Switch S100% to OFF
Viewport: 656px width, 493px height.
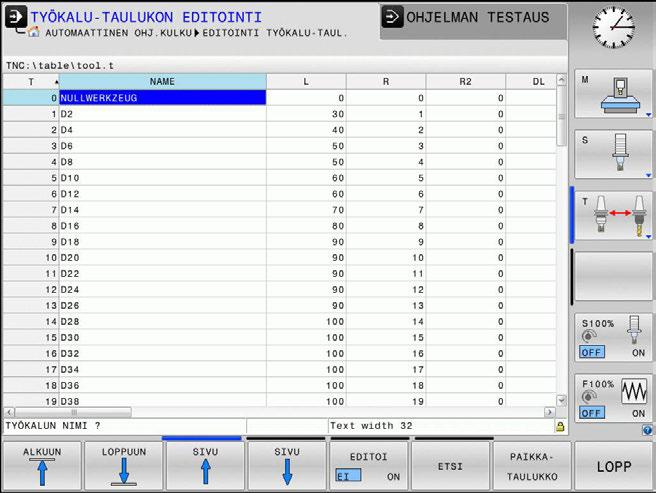(x=592, y=352)
